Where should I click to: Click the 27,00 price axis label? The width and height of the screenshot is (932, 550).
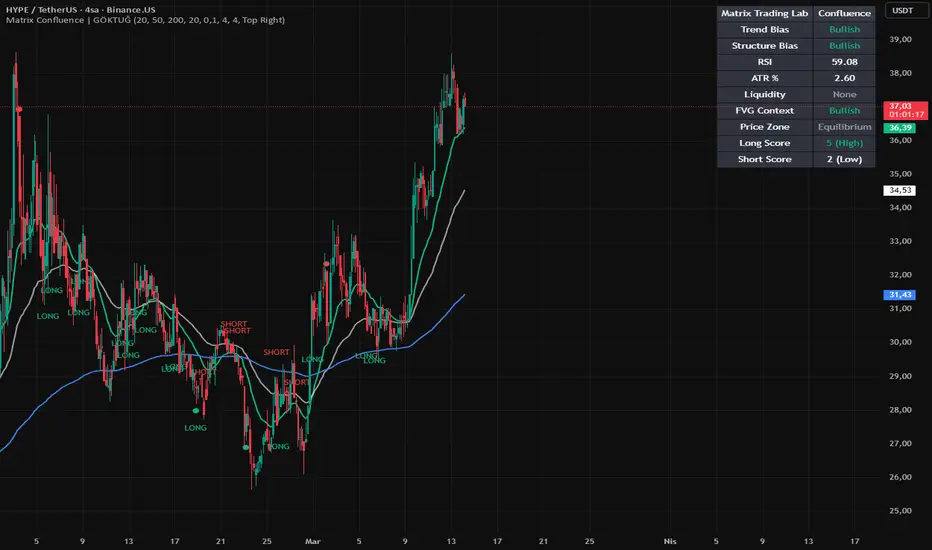coord(900,444)
